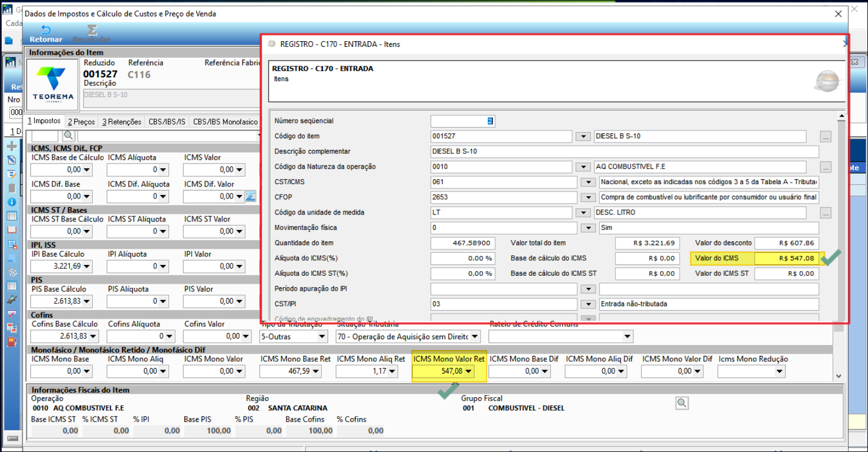Open the Código do item dropdown arrow
The height and width of the screenshot is (452, 868).
(x=583, y=136)
